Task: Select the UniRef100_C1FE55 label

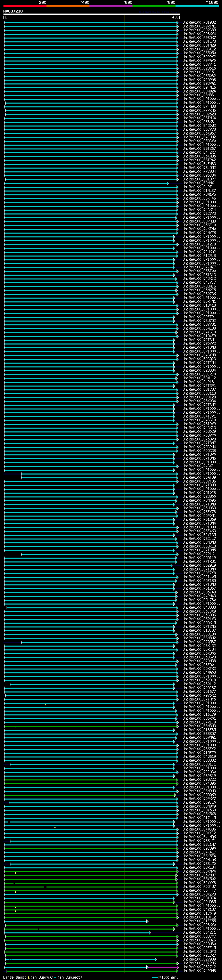Action: coord(199,921)
